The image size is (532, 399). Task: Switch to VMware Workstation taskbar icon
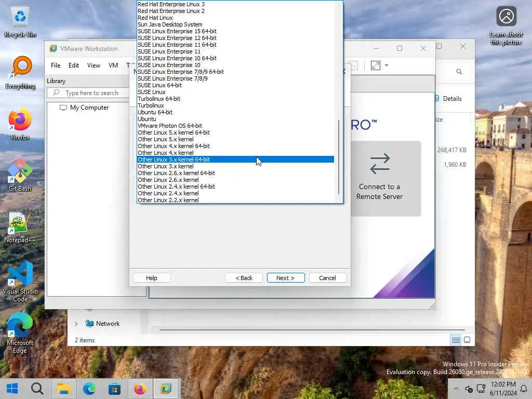[166, 389]
